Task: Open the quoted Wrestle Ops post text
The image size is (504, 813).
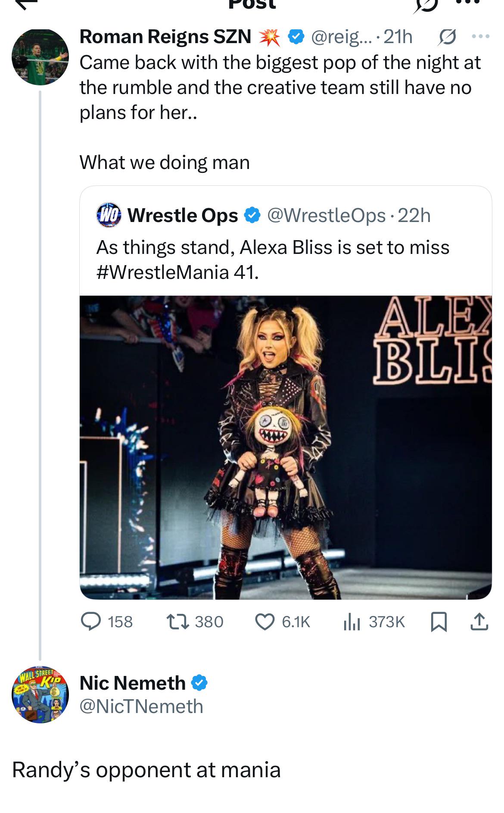Action: [x=273, y=260]
